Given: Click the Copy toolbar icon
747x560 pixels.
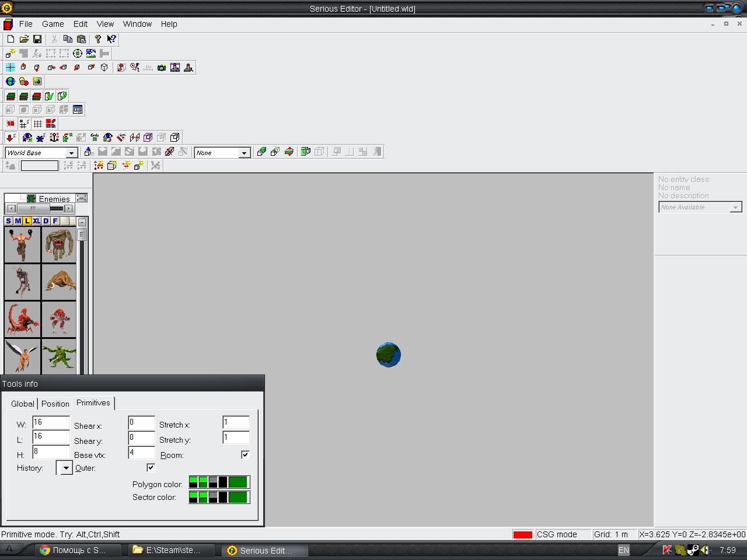Looking at the screenshot, I should [x=68, y=39].
